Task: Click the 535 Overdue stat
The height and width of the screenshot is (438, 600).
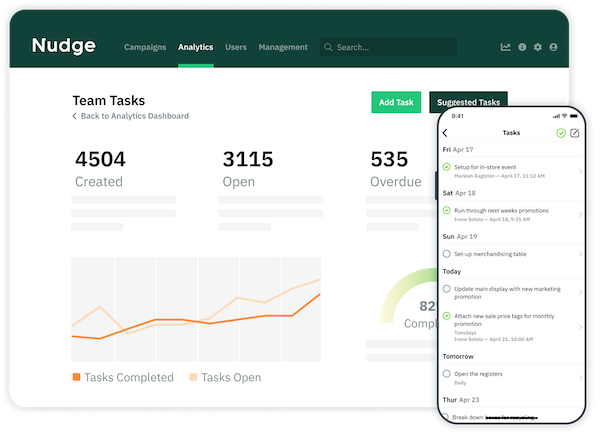Action: (x=396, y=169)
